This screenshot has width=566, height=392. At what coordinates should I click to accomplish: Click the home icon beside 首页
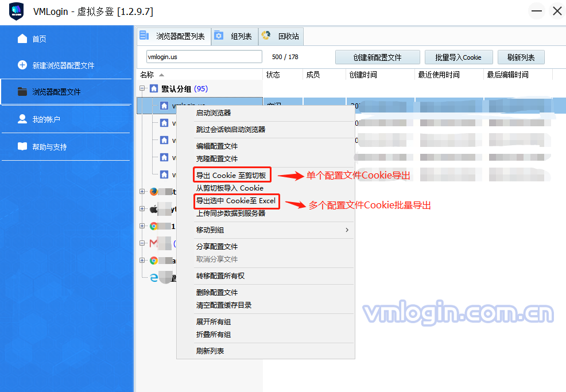(22, 38)
